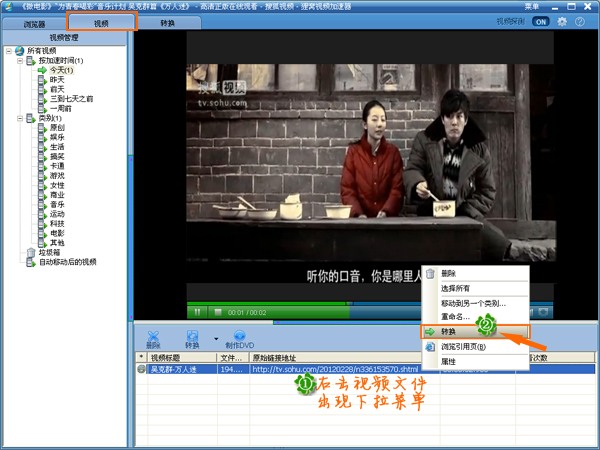Select the 女性 category

[x=57, y=185]
